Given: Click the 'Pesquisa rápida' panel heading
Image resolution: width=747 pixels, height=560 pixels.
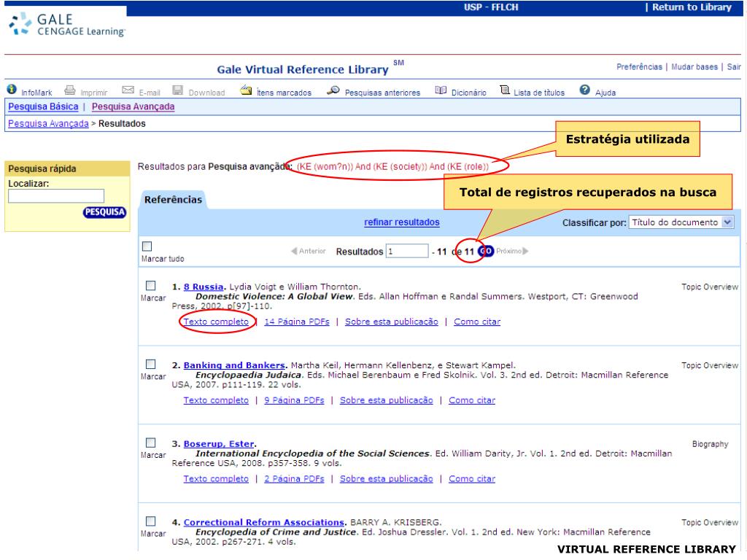Looking at the screenshot, I should pyautogui.click(x=42, y=168).
